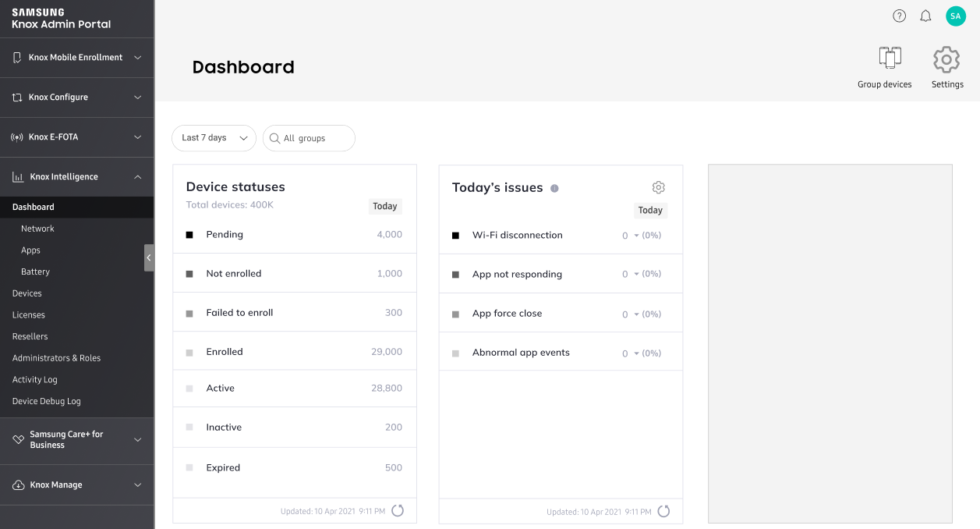Expand Knox E-FOTA chevron
980x529 pixels.
click(x=138, y=137)
